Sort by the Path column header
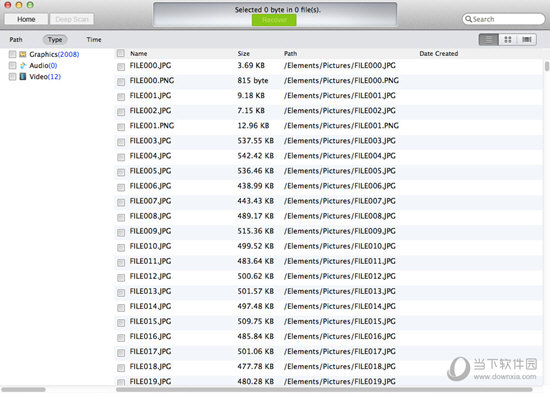Viewport: 550px width, 393px height. (x=290, y=53)
